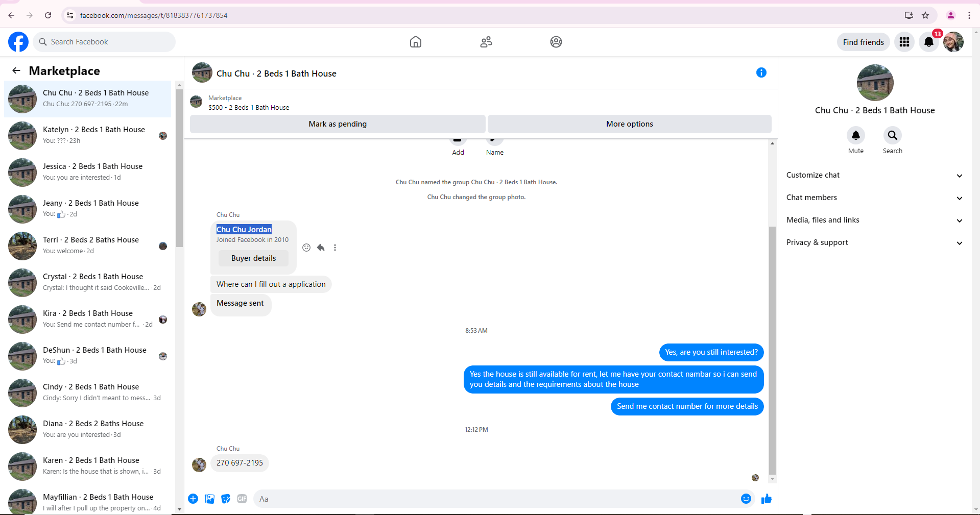The image size is (980, 515).
Task: Bookmark this tab with star icon
Action: point(925,15)
